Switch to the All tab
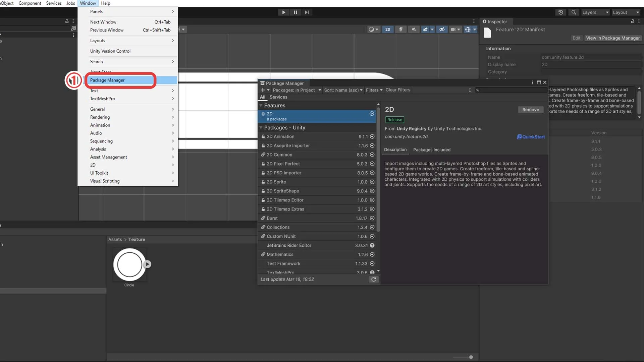The image size is (644, 362). (263, 97)
